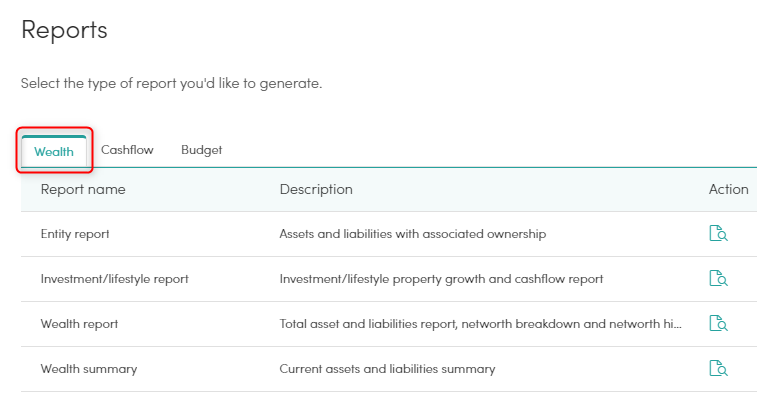Select the Wealth tab
Screen dimensions: 770x411
tap(54, 151)
